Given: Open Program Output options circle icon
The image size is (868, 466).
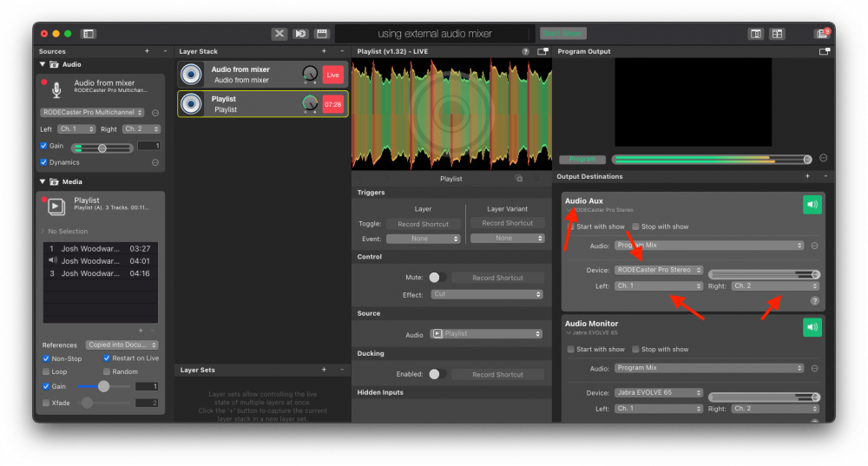Looking at the screenshot, I should coord(823,158).
